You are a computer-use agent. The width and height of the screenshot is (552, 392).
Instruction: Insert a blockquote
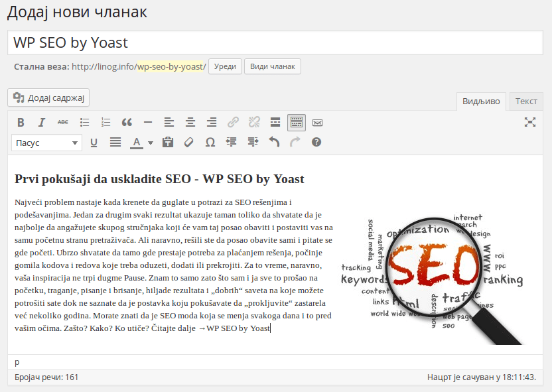click(x=127, y=123)
